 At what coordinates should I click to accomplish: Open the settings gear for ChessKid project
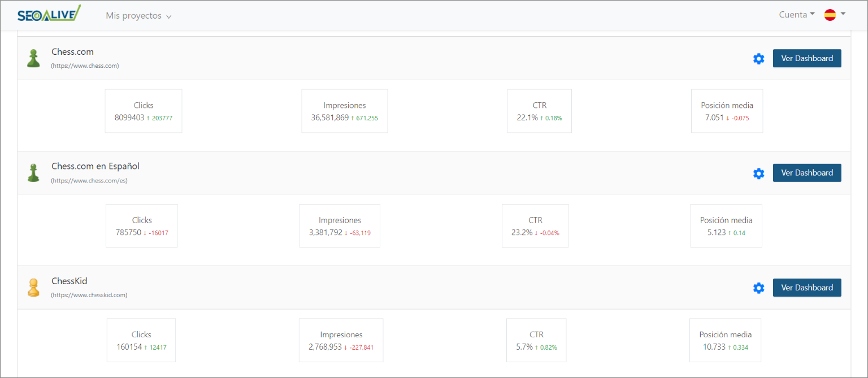point(758,288)
